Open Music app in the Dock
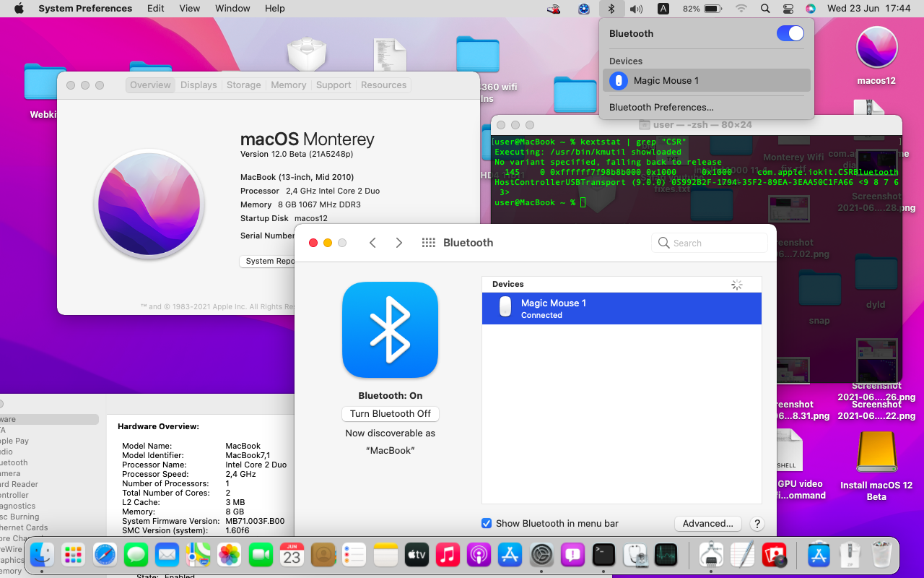 (448, 555)
